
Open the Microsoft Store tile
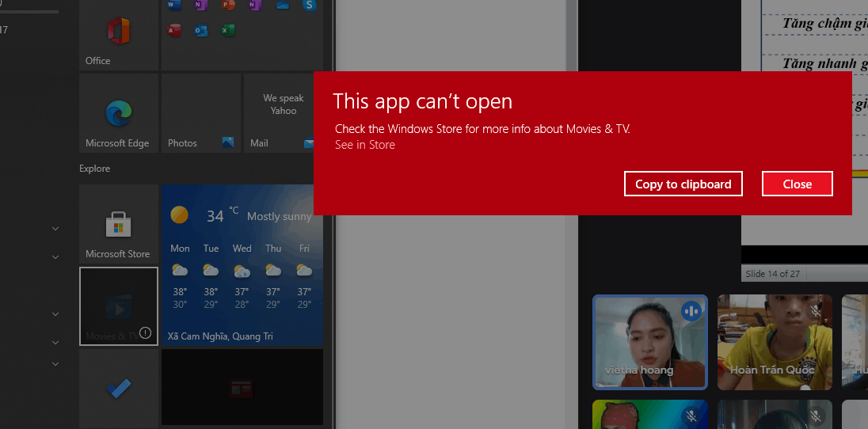click(x=119, y=224)
